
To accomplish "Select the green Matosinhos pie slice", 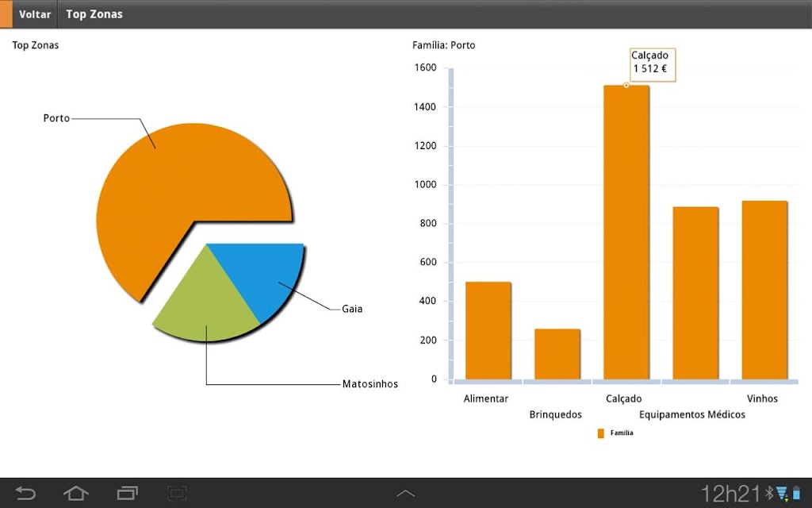I will pos(207,306).
